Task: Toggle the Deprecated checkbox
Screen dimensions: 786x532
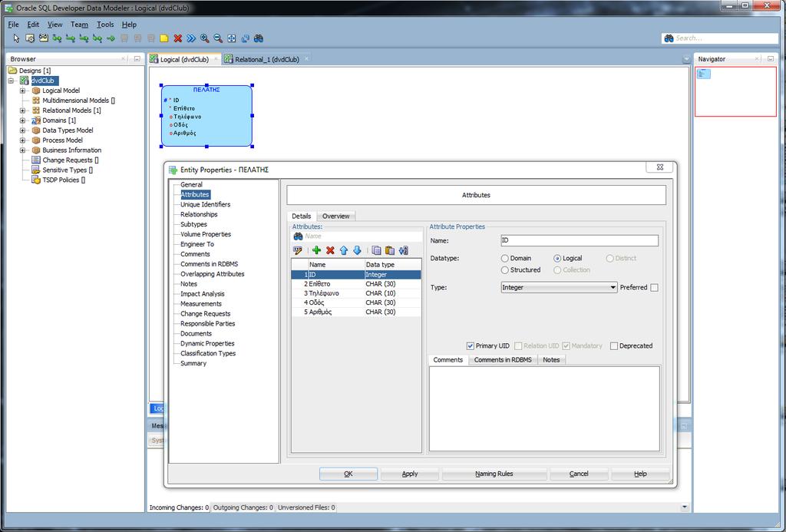Action: pos(614,346)
